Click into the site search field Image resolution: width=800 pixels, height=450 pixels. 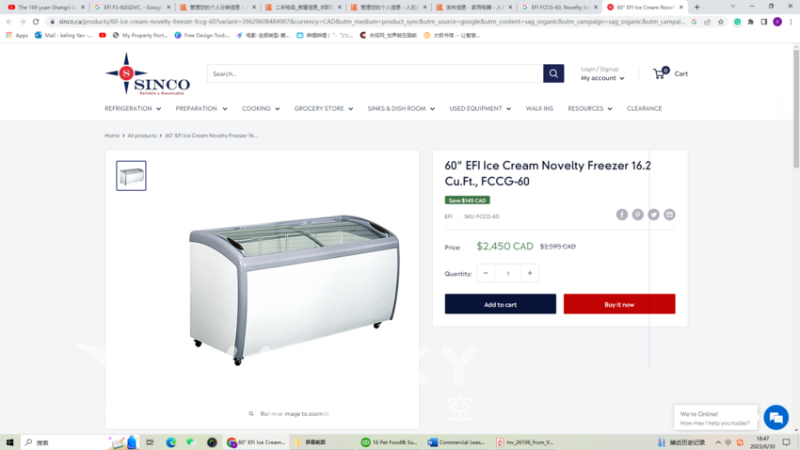[x=375, y=73]
